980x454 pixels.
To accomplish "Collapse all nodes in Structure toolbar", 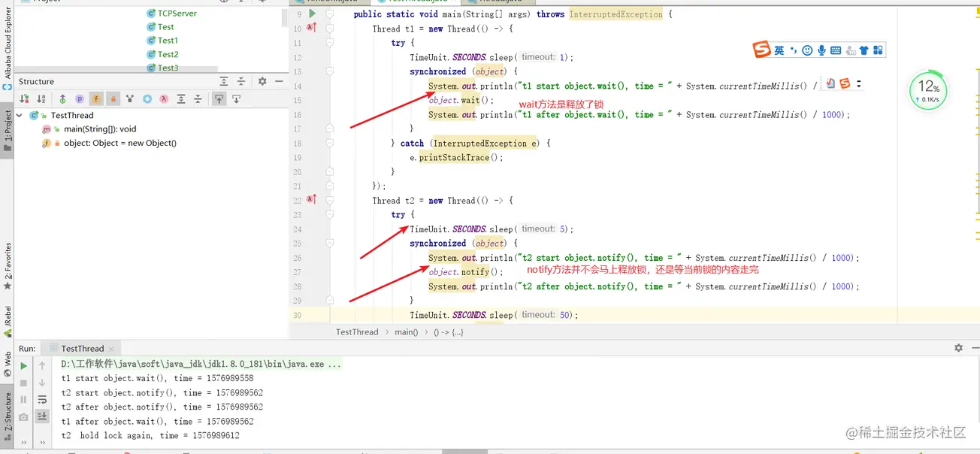I will 198,98.
